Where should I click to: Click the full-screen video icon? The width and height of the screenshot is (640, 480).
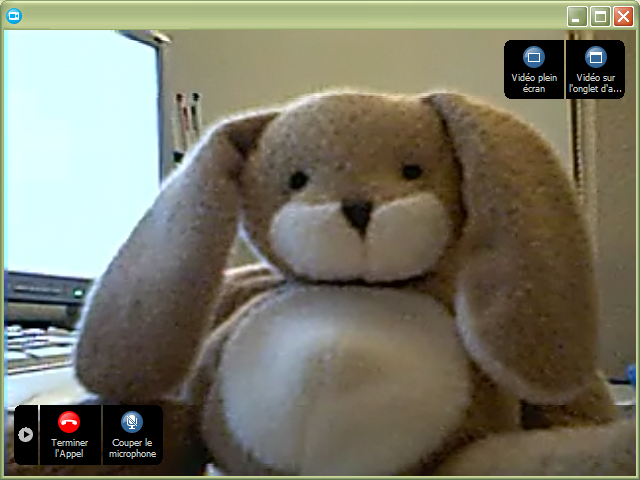point(534,57)
